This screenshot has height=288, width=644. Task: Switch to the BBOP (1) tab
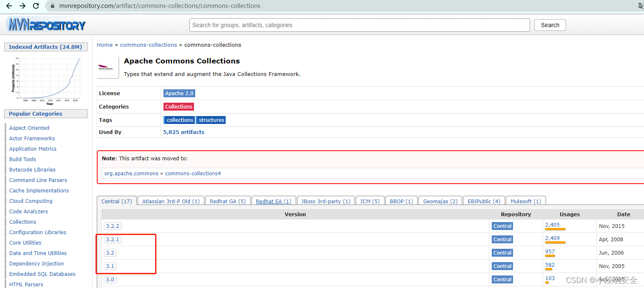[401, 201]
